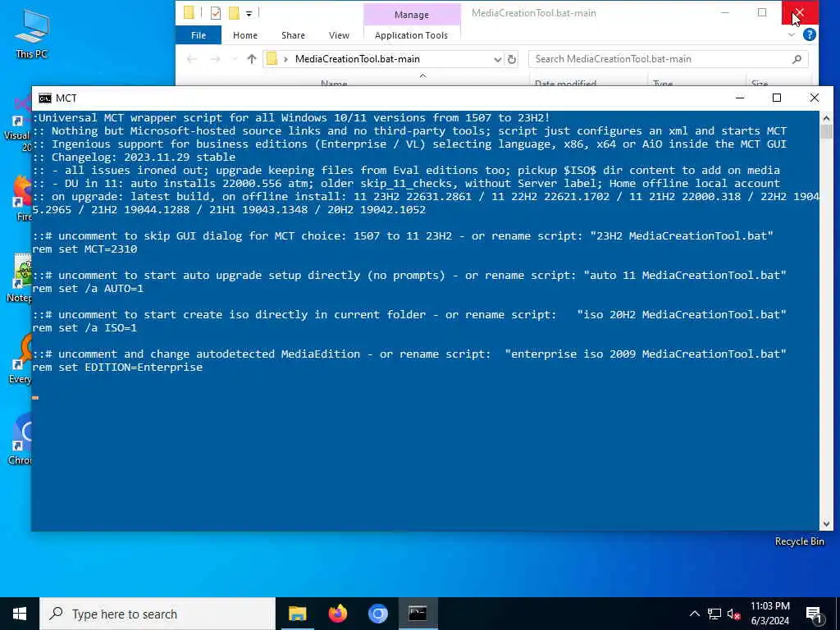Click the Explorer help question mark icon
This screenshot has height=630, width=840.
click(809, 34)
